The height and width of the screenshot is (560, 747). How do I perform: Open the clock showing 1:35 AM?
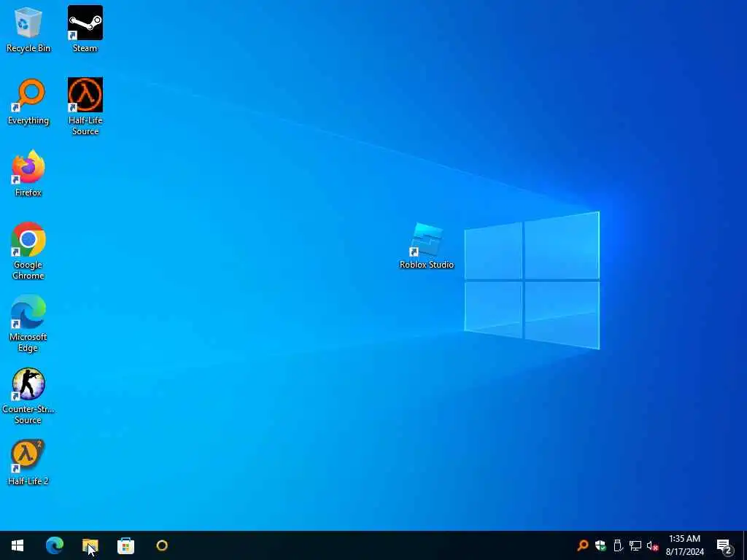click(684, 545)
